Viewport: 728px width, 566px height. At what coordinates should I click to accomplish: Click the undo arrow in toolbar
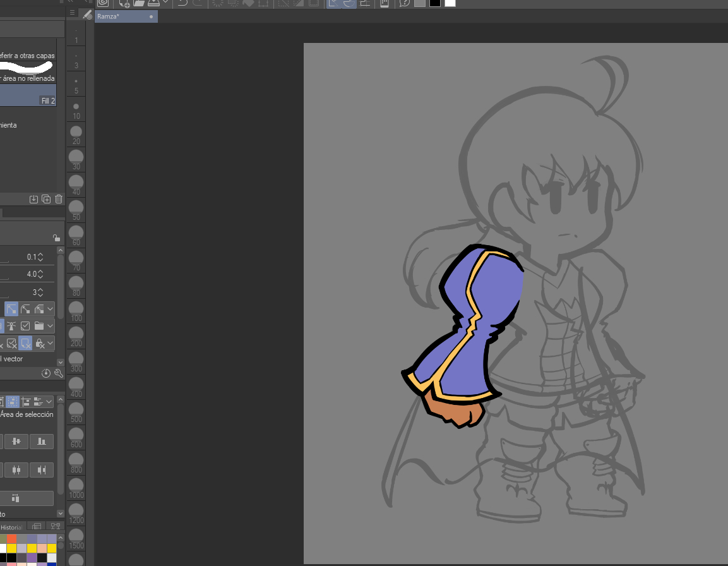coord(182,3)
